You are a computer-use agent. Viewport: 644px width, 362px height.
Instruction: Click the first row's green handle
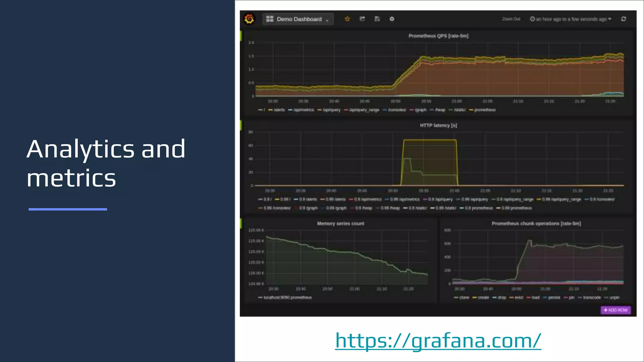[241, 36]
